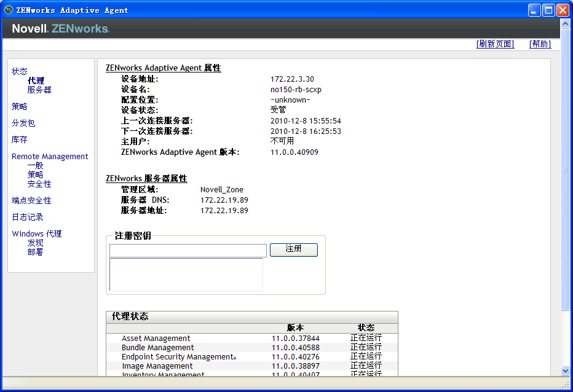This screenshot has height=392, width=573.
Task: Select the Endpoint Security Management row
Action: coord(252,356)
